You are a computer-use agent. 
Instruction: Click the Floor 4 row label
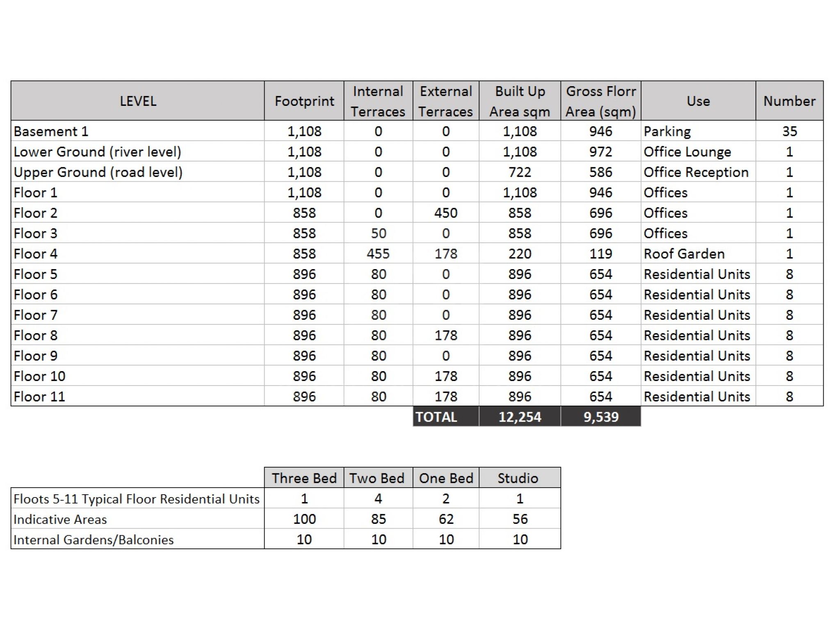[35, 253]
